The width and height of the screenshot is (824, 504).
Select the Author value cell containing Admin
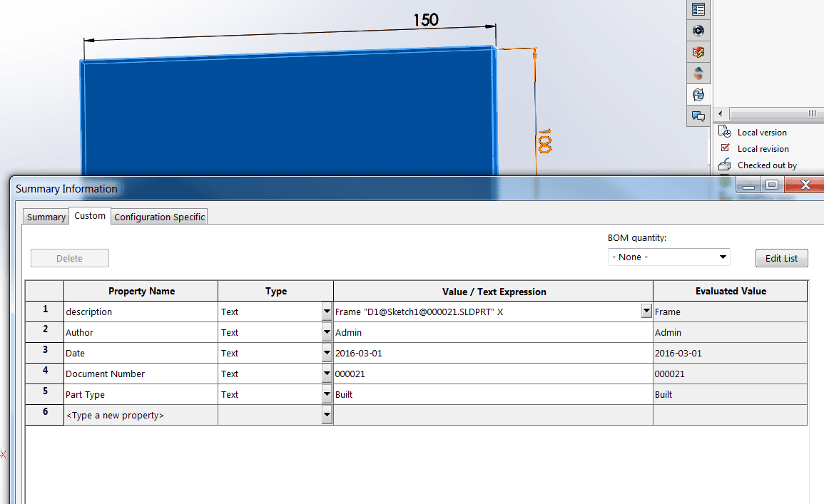(492, 332)
